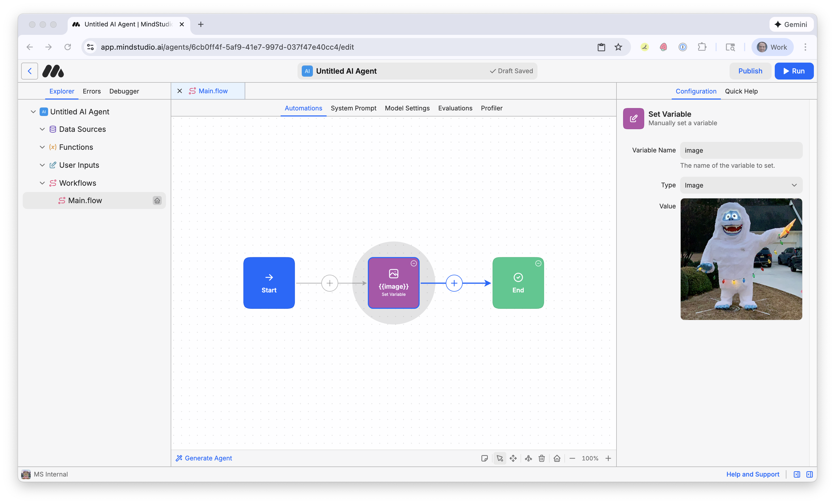Click the home icon to recenter the canvas

(x=557, y=458)
